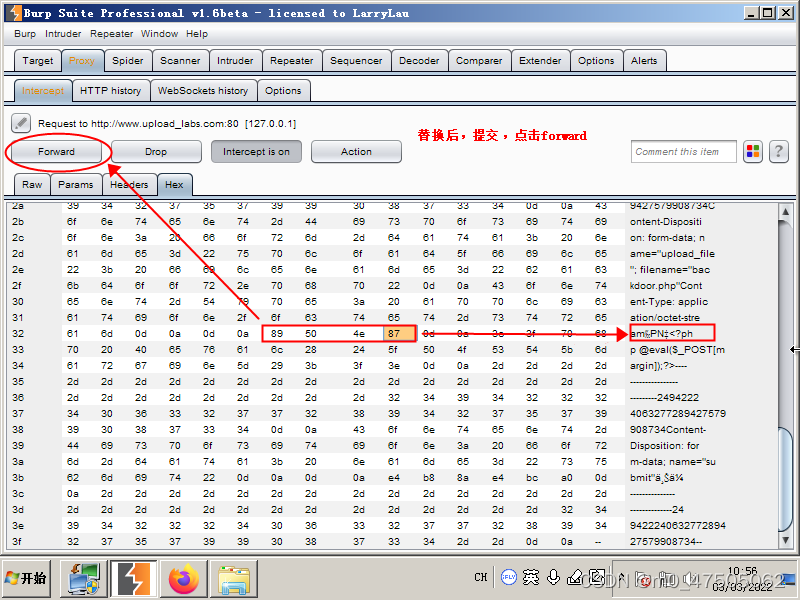Switch to the Repeater main tab
Screen dimensions: 800x600
click(x=291, y=61)
